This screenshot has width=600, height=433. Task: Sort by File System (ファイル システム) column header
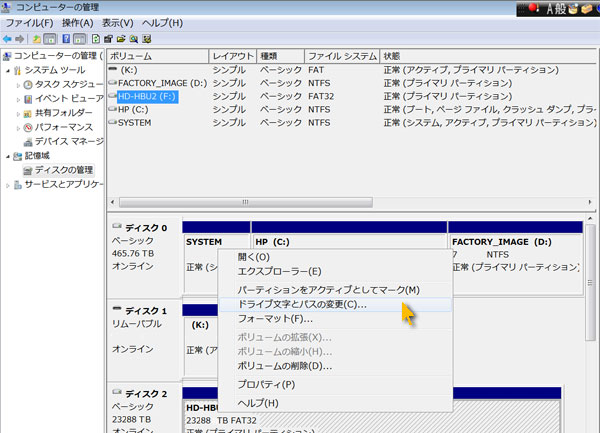tap(340, 55)
